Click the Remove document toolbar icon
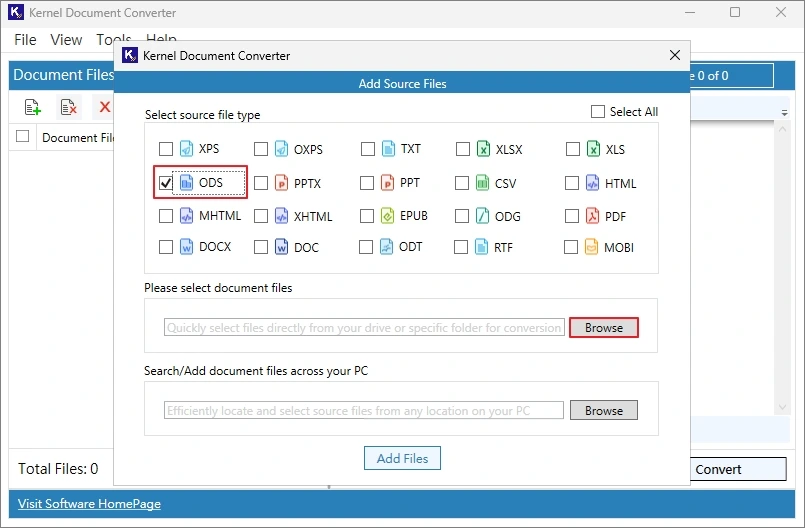This screenshot has height=528, width=805. click(68, 107)
